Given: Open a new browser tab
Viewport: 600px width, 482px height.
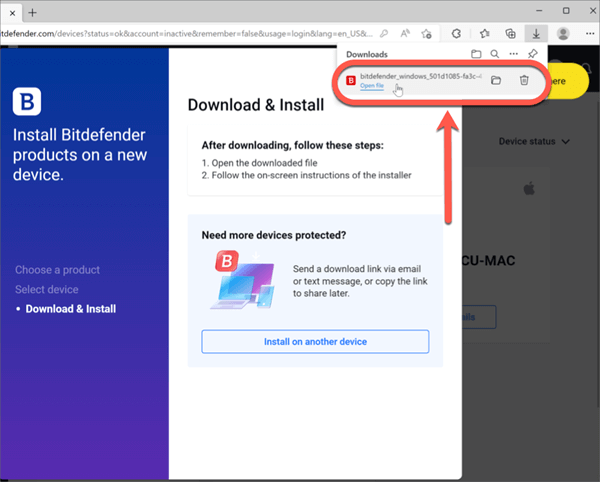Looking at the screenshot, I should pos(32,12).
